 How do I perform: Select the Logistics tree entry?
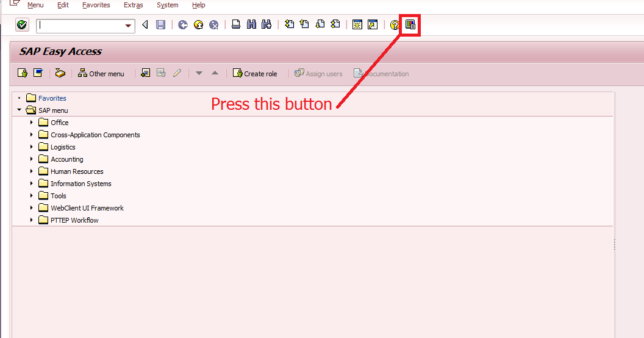pos(63,147)
